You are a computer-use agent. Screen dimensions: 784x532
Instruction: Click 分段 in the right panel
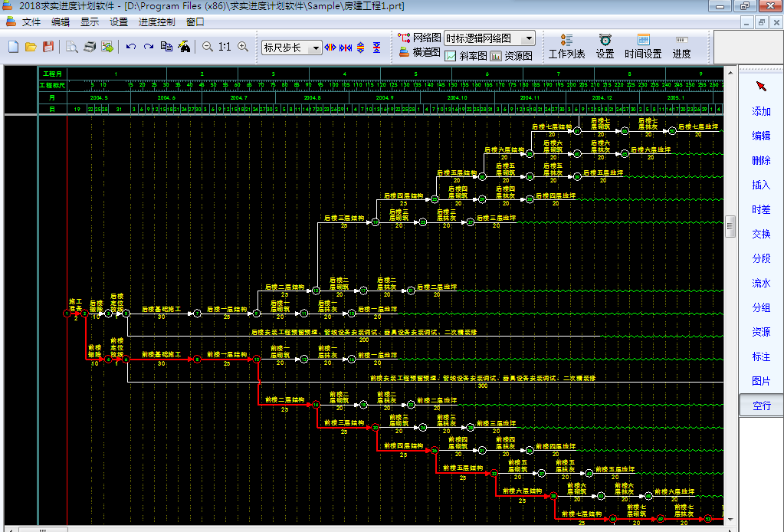click(x=761, y=258)
